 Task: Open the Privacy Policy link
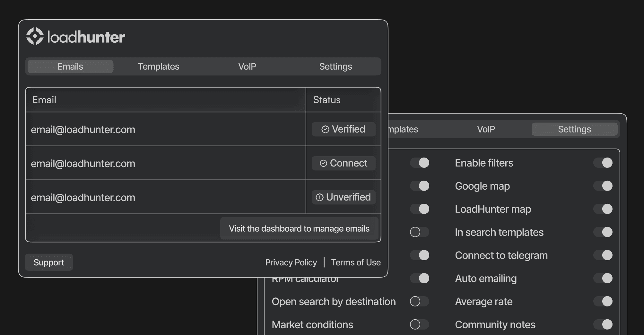[x=291, y=262]
